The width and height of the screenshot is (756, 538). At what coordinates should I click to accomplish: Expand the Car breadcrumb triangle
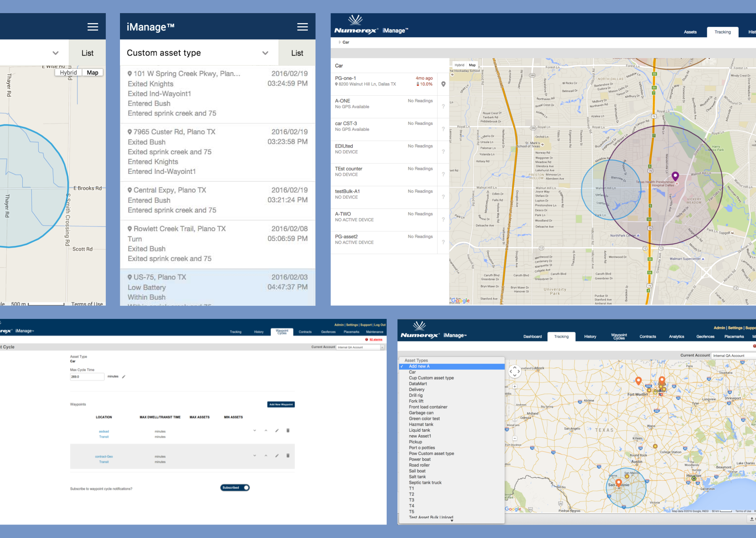[x=340, y=42]
